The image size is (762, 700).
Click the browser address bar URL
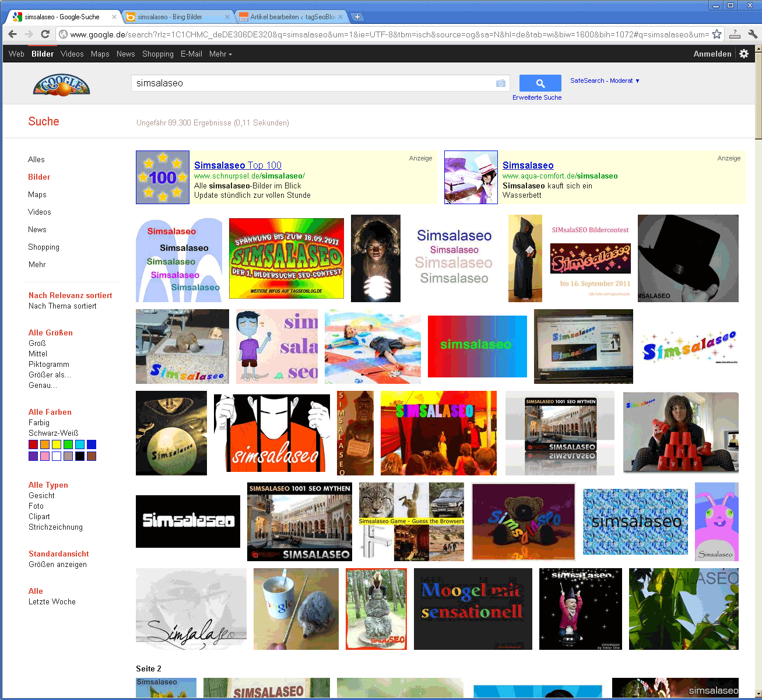click(389, 34)
